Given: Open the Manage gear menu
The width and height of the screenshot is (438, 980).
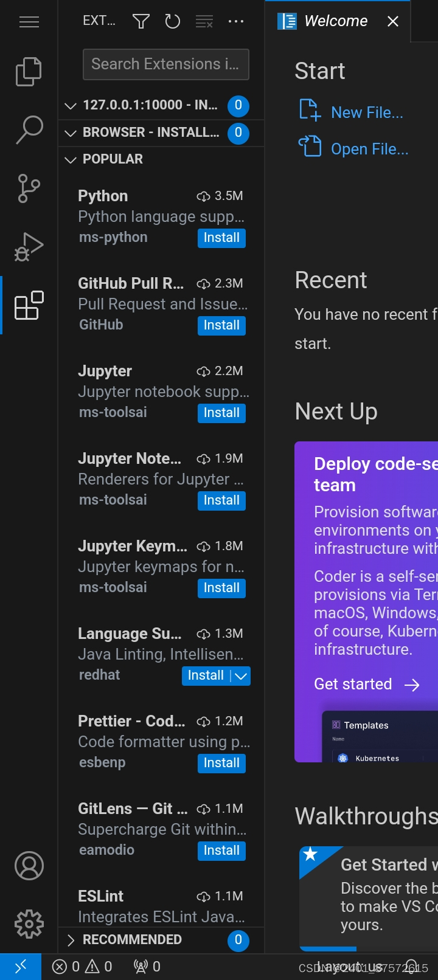Looking at the screenshot, I should pos(29,924).
